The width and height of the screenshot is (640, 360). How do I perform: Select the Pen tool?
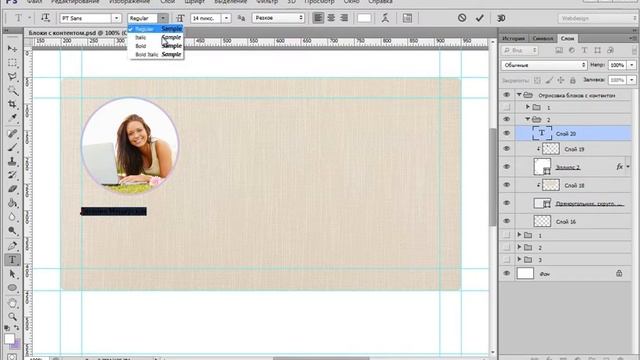(12, 246)
